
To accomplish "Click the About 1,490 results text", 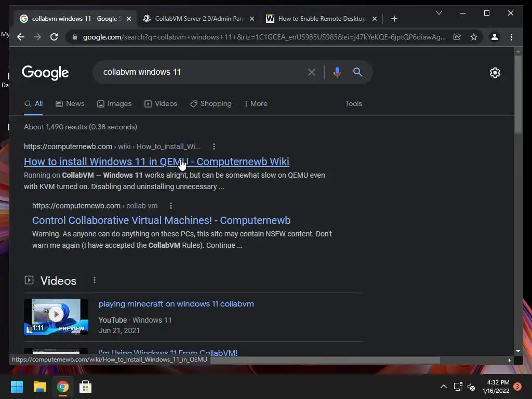I will (x=81, y=127).
